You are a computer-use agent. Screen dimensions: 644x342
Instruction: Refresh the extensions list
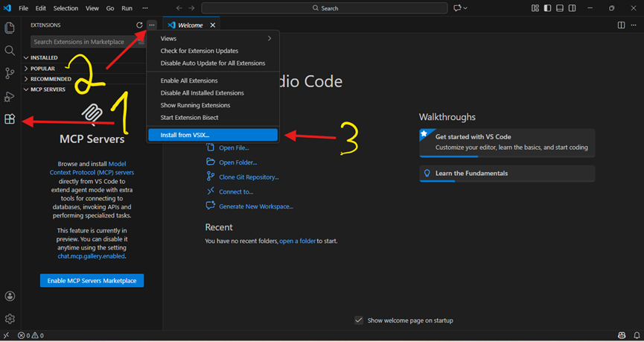pyautogui.click(x=139, y=25)
